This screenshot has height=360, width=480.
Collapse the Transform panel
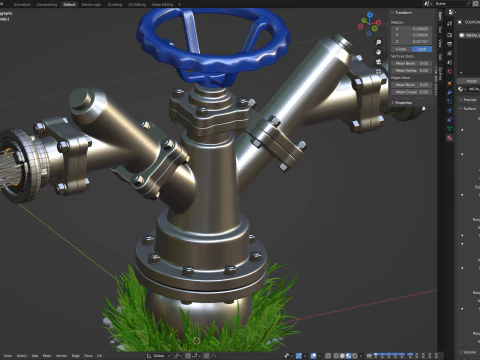pyautogui.click(x=402, y=13)
